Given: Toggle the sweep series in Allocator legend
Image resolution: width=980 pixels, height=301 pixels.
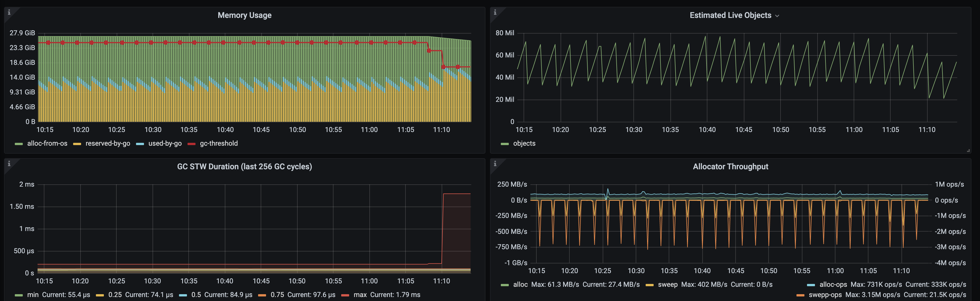Looking at the screenshot, I should [668, 284].
